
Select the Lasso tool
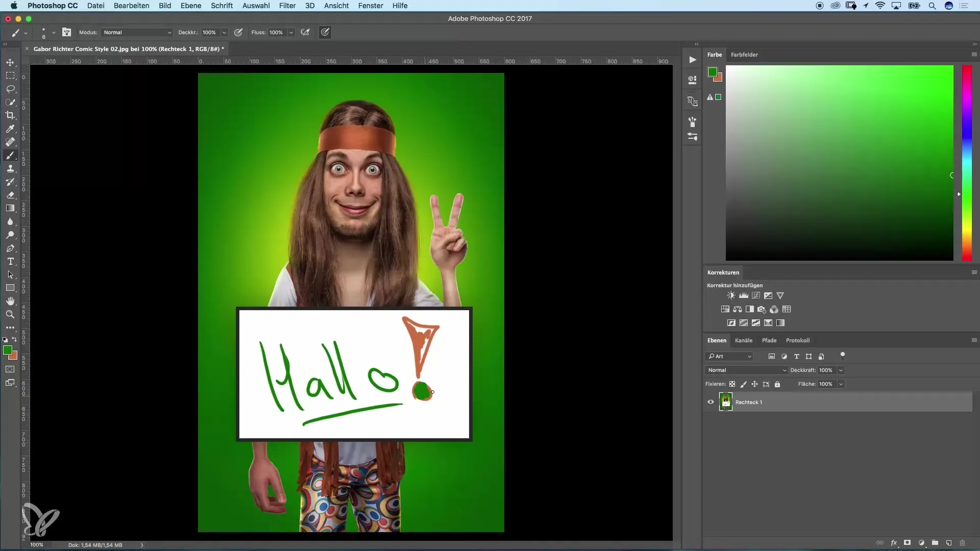pyautogui.click(x=10, y=89)
